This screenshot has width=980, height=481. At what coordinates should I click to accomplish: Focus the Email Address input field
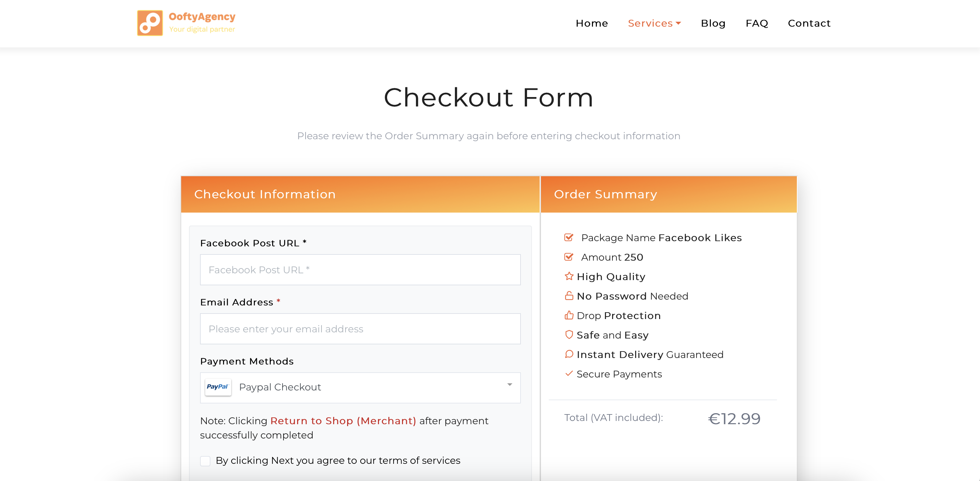[x=360, y=328]
